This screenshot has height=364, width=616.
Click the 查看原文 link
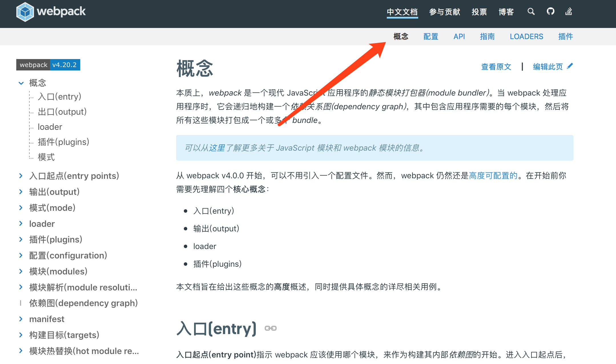click(496, 67)
